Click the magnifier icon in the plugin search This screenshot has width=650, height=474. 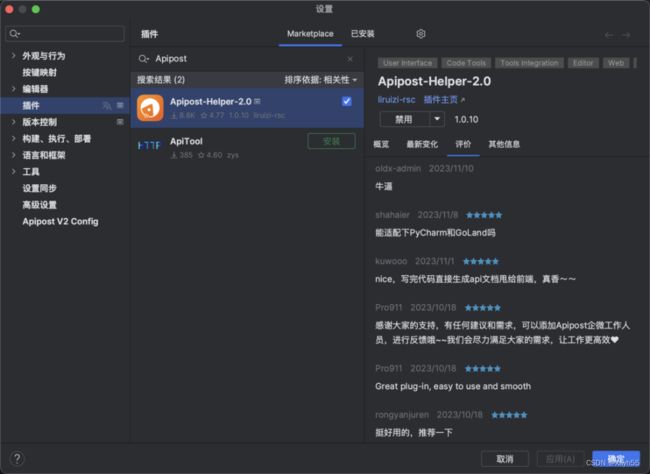(x=143, y=59)
